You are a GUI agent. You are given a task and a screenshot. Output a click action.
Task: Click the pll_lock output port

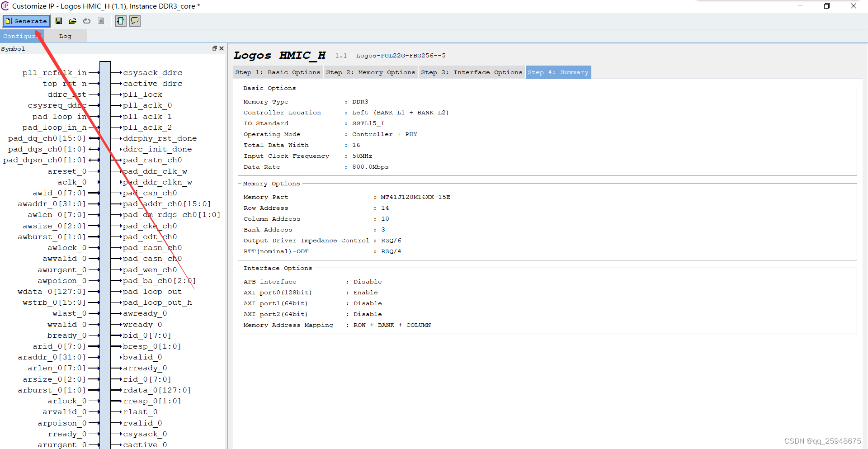(142, 95)
